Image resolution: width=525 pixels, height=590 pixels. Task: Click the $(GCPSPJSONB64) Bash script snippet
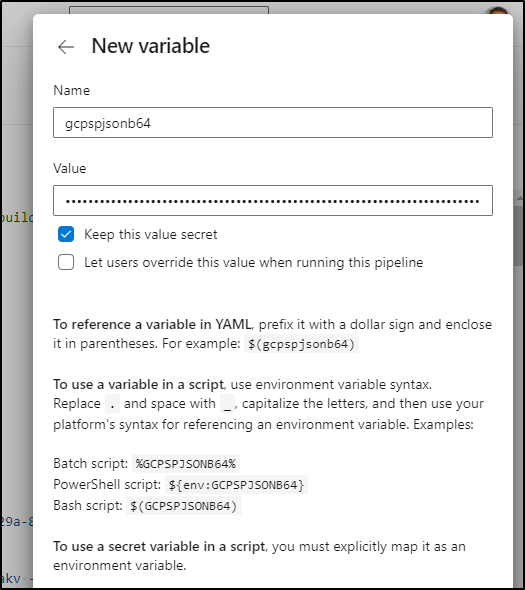(x=184, y=506)
